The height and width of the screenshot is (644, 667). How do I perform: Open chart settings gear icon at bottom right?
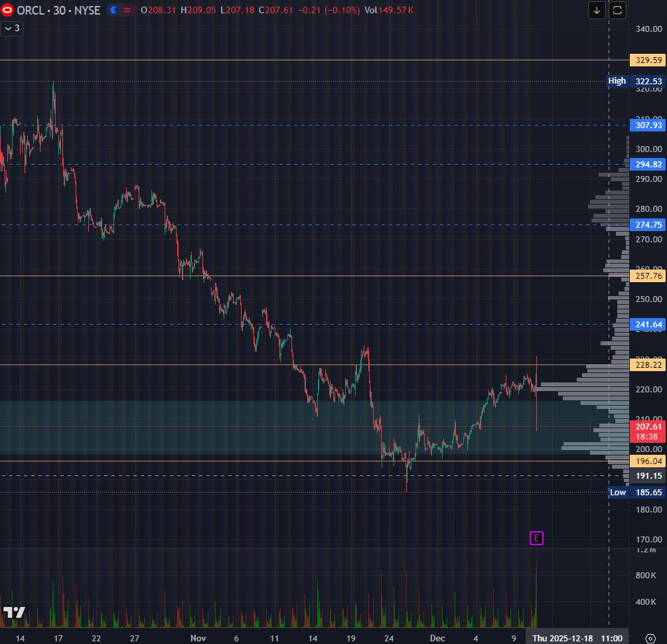pyautogui.click(x=650, y=638)
